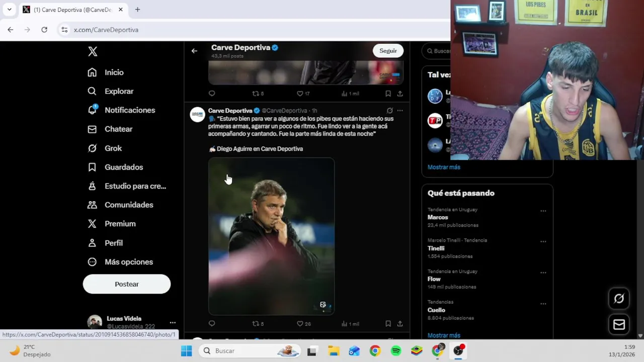Click the Postear button
The image size is (644, 362).
[127, 284]
